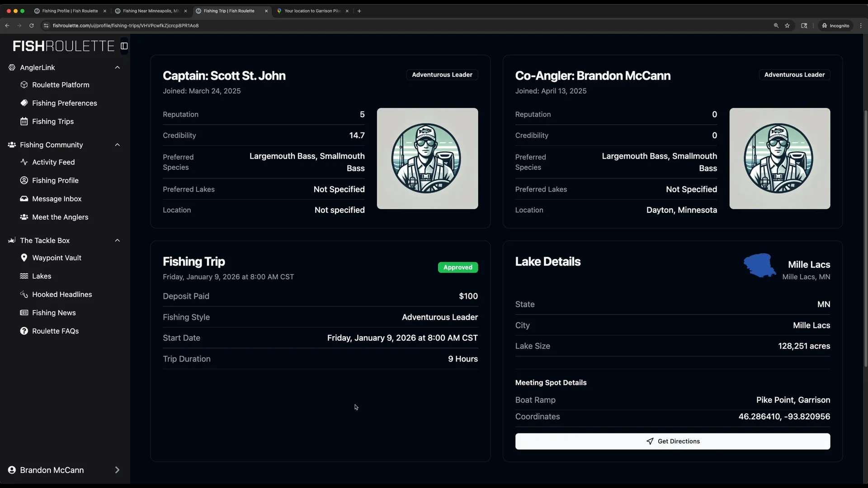Click the Hooked Headlines hook icon
Image resolution: width=868 pixels, height=488 pixels.
point(24,295)
